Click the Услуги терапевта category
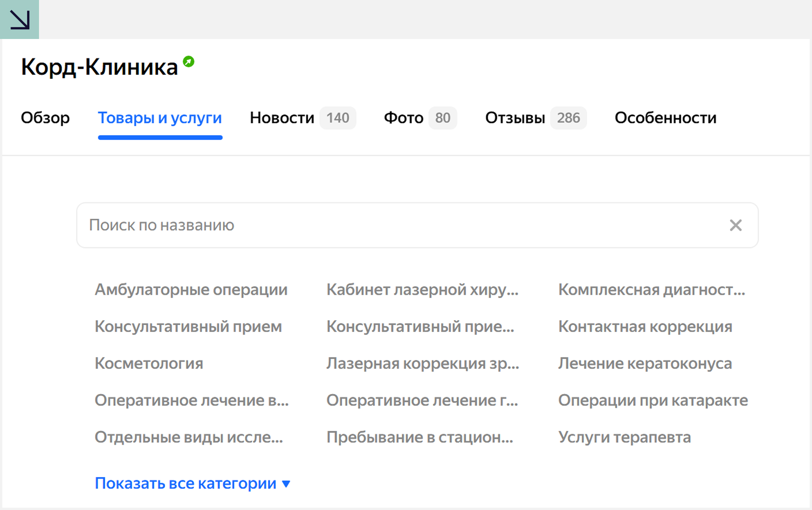The height and width of the screenshot is (510, 812). (624, 437)
